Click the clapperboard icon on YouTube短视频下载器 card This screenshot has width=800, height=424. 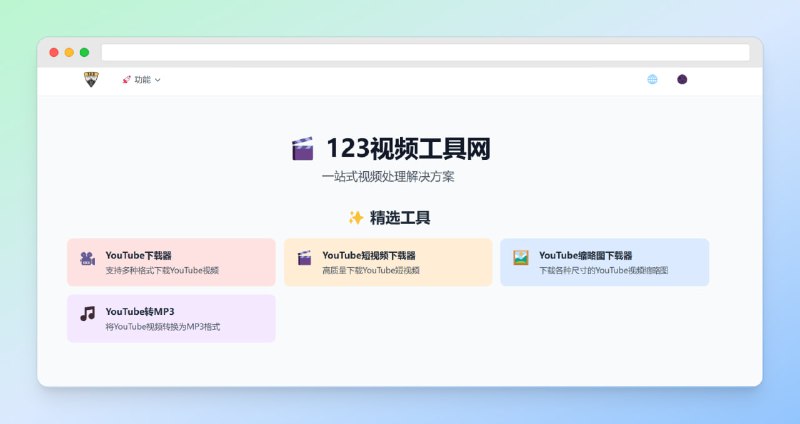pyautogui.click(x=305, y=258)
